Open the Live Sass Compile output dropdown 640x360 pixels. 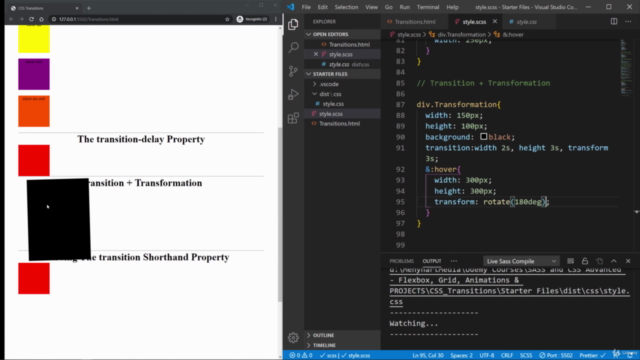coord(521,261)
